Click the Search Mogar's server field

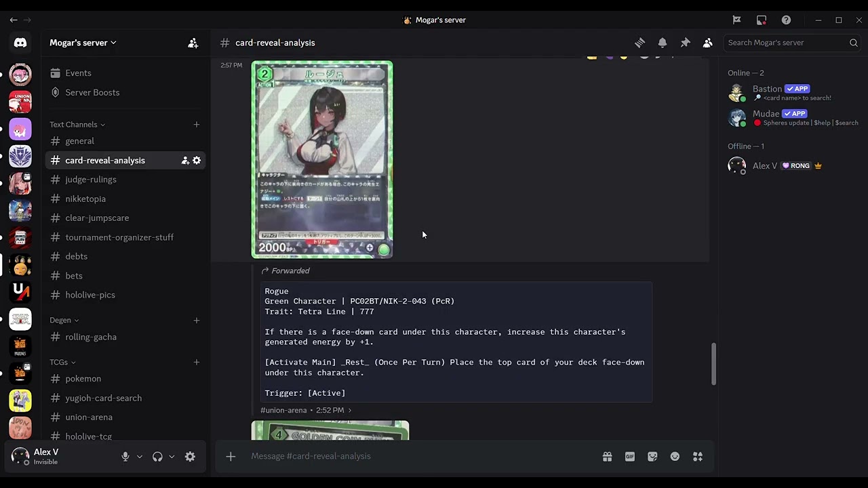(793, 43)
